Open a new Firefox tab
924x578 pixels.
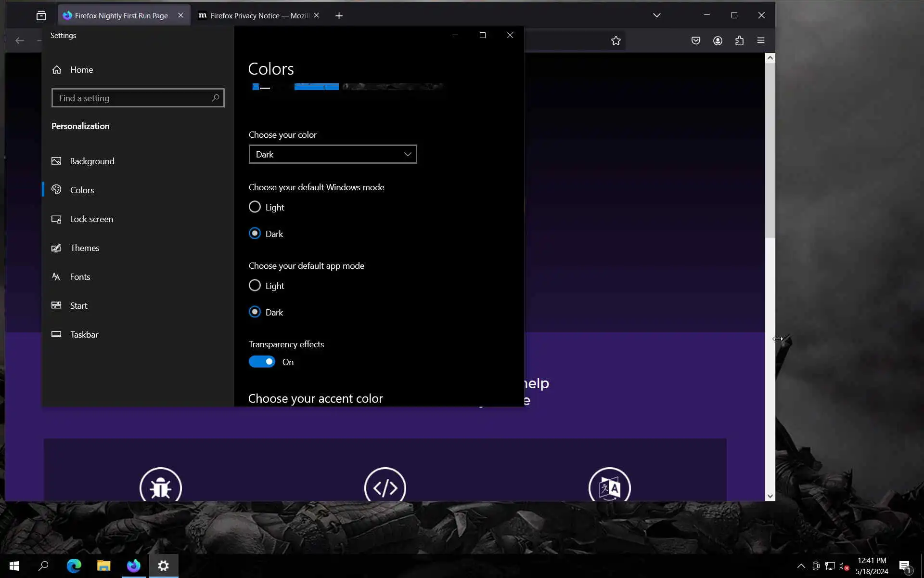[x=339, y=16]
